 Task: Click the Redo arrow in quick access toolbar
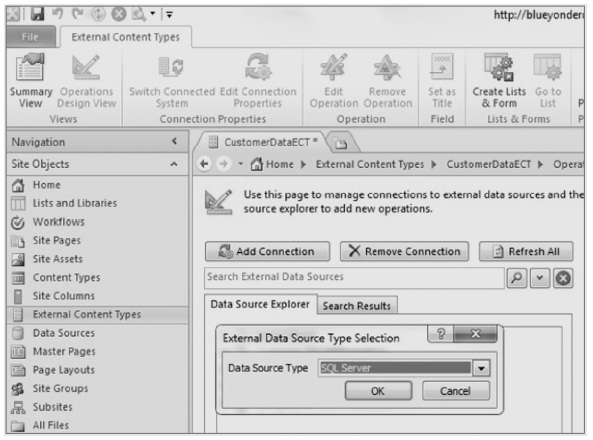tap(78, 14)
